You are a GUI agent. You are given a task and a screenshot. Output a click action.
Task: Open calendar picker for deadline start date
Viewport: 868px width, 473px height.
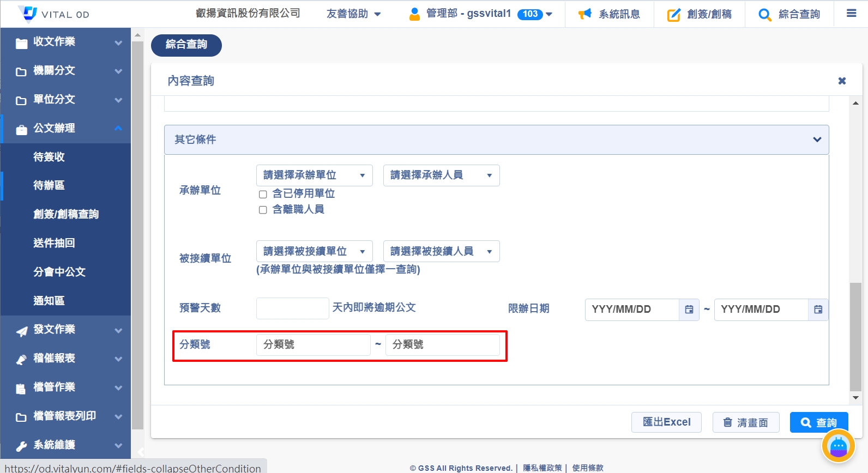689,310
